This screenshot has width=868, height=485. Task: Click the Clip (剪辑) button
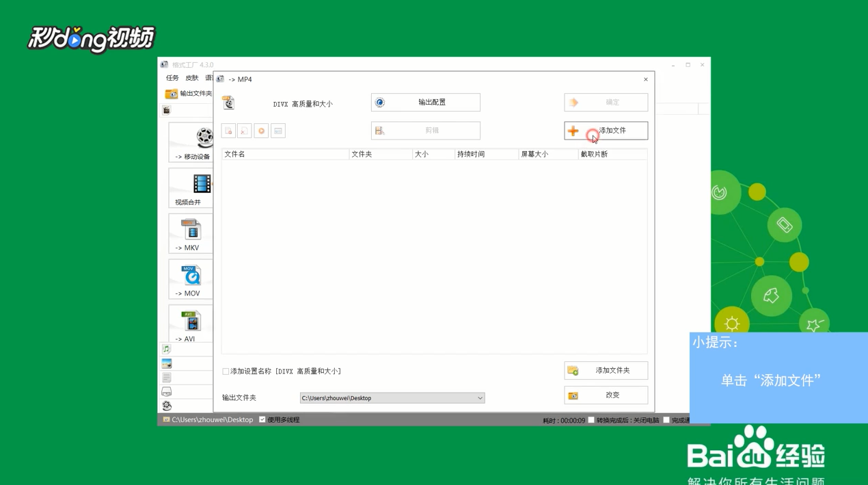pos(425,131)
